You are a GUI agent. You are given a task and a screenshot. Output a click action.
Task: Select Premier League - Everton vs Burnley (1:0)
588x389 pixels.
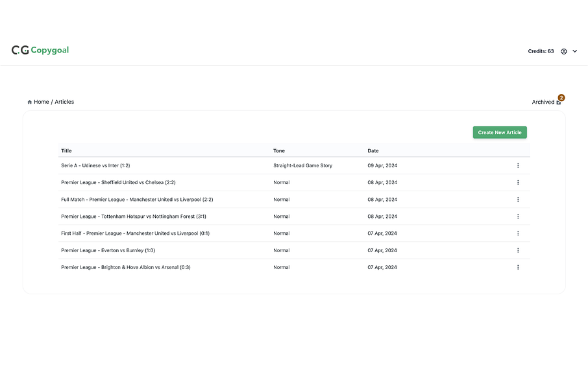[x=108, y=250]
